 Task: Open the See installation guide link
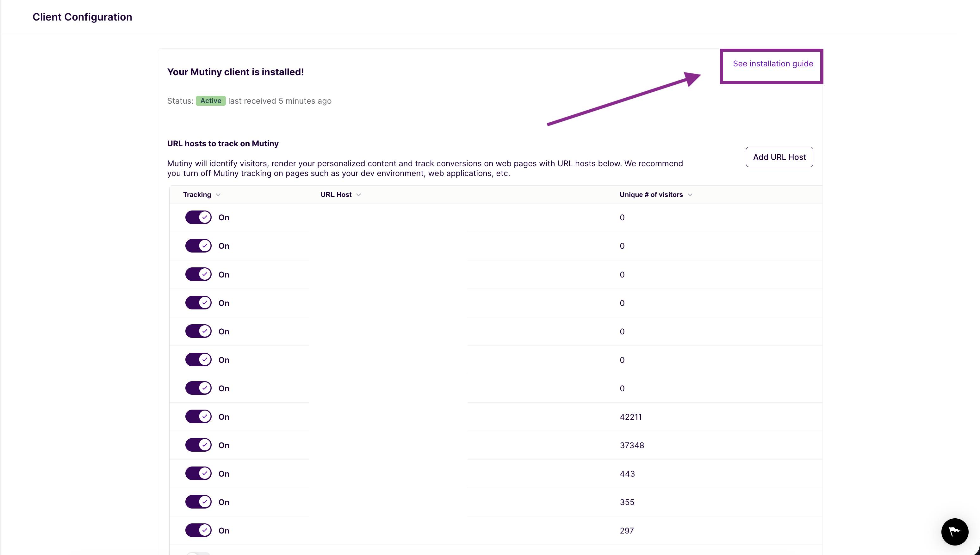pyautogui.click(x=772, y=64)
